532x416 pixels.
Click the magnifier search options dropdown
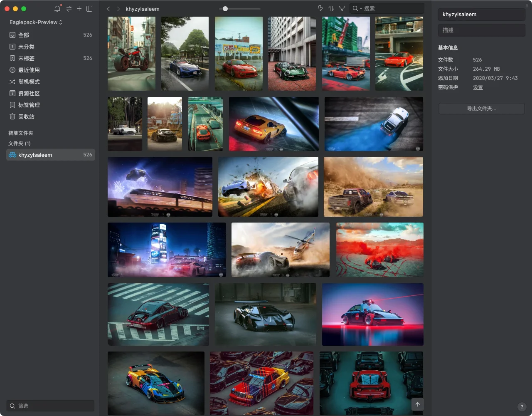click(x=357, y=8)
